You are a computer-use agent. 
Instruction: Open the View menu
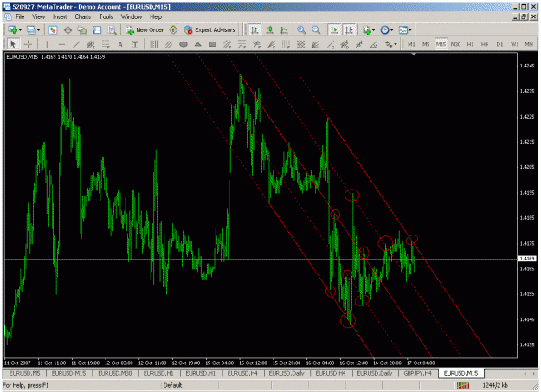pyautogui.click(x=39, y=16)
